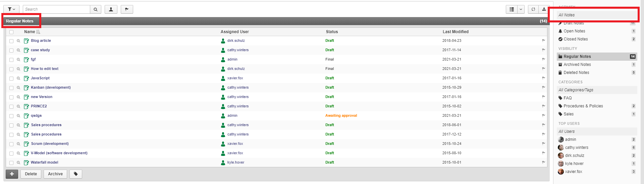Click the flag icon on fgf row
The height and width of the screenshot is (184, 644).
point(543,59)
